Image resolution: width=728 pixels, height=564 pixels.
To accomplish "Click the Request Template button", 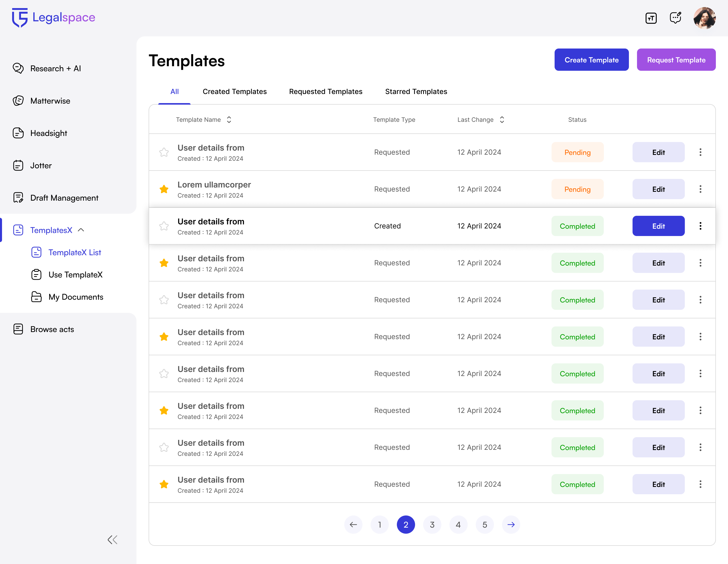I will (676, 60).
